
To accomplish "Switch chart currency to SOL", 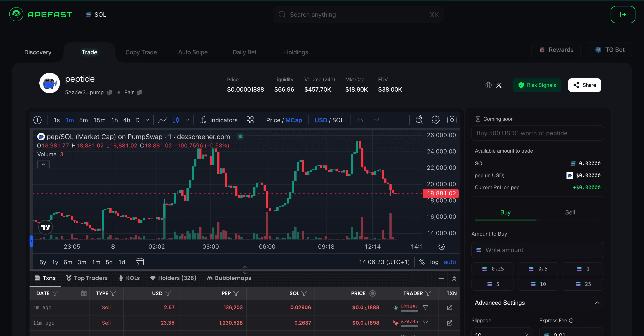I will coord(338,120).
